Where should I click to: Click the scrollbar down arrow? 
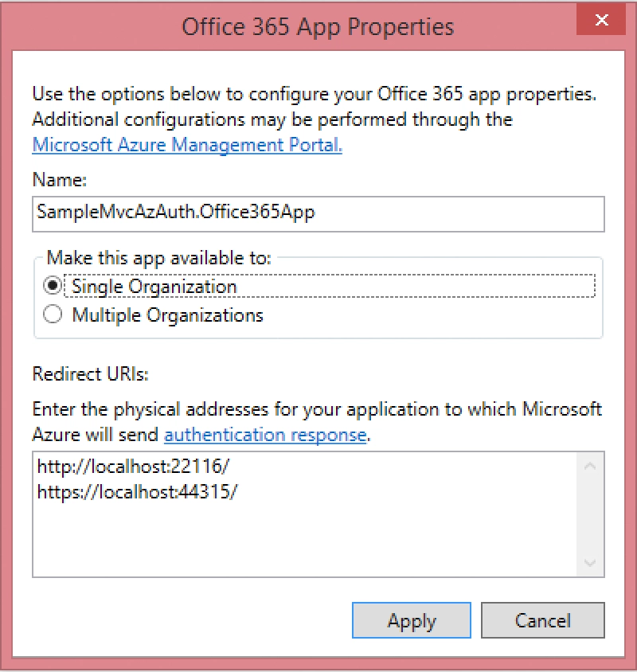click(589, 563)
